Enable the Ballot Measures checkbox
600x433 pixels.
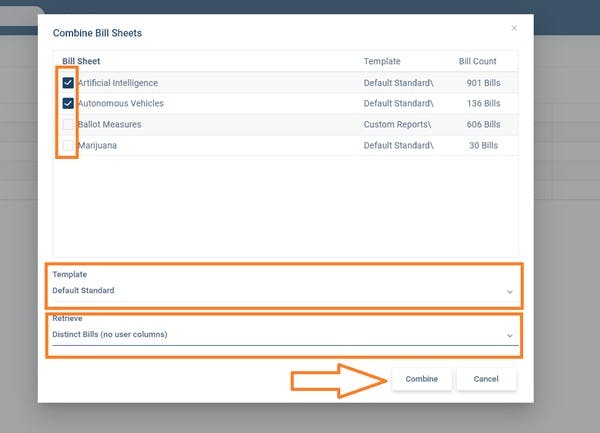tap(68, 124)
